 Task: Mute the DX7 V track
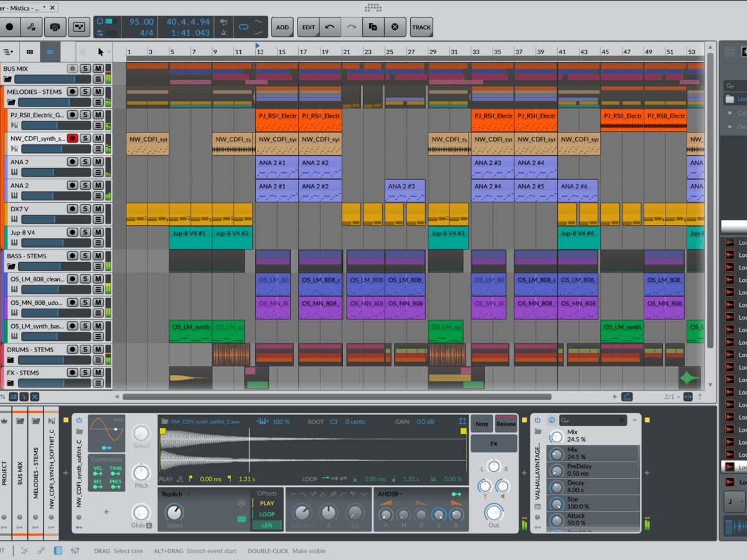click(98, 208)
